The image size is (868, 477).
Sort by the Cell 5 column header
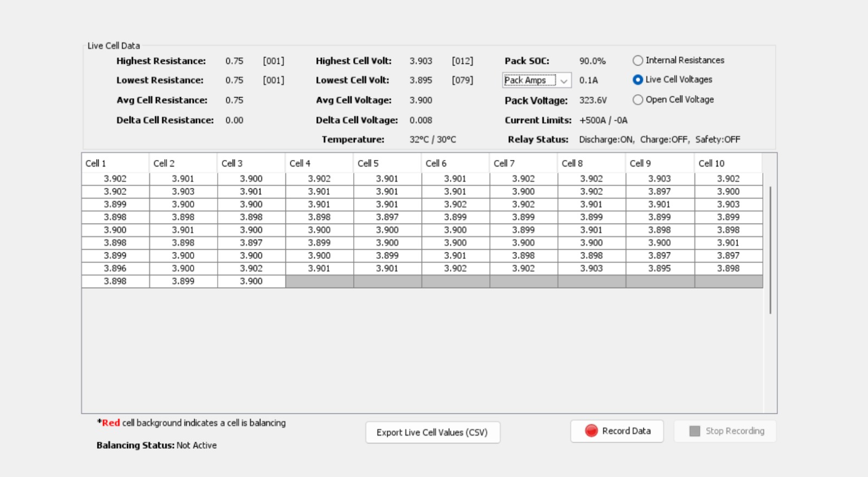point(387,163)
